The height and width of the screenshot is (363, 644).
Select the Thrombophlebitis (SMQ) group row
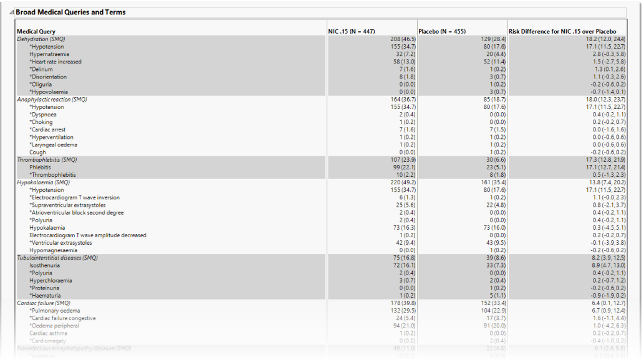47,160
